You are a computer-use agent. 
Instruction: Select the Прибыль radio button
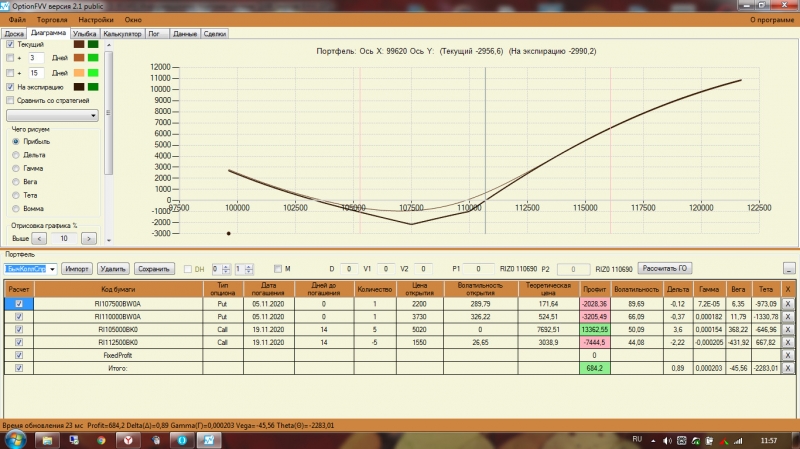[16, 141]
